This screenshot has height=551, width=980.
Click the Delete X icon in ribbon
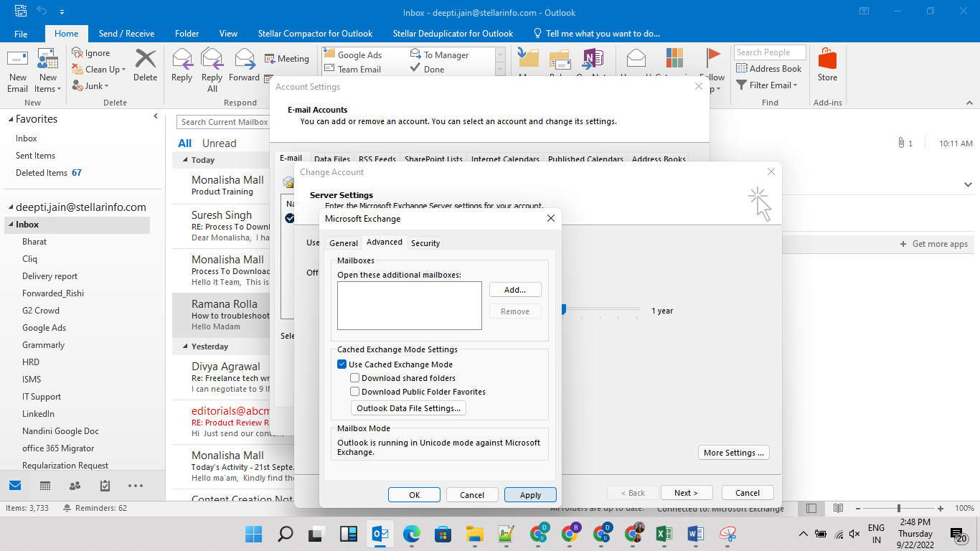tap(146, 59)
